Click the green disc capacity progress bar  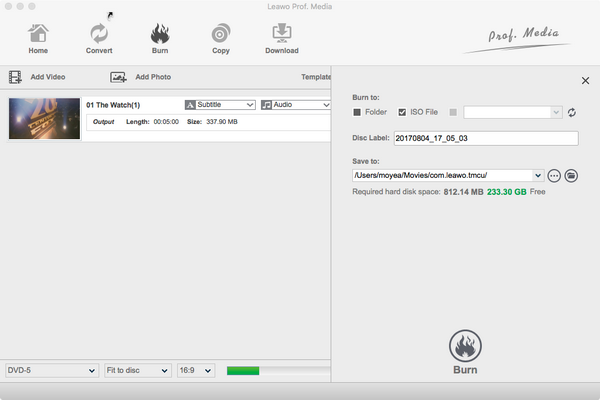tap(243, 371)
